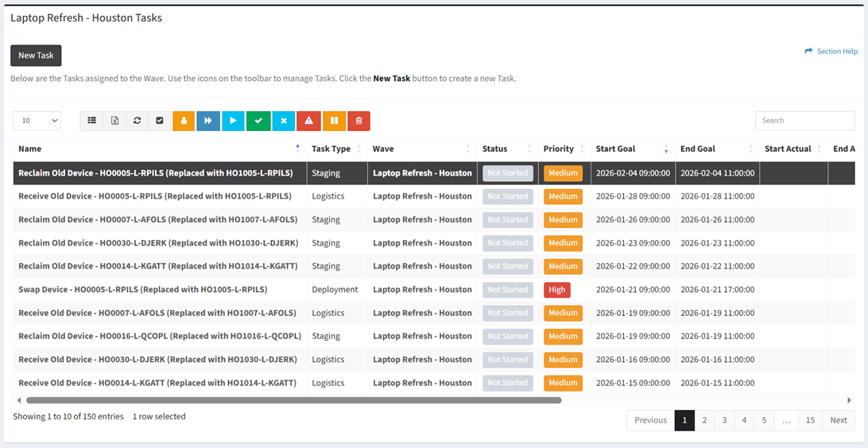Click the blue fast-forward icon
Image resolution: width=868 pixels, height=448 pixels.
tap(207, 121)
